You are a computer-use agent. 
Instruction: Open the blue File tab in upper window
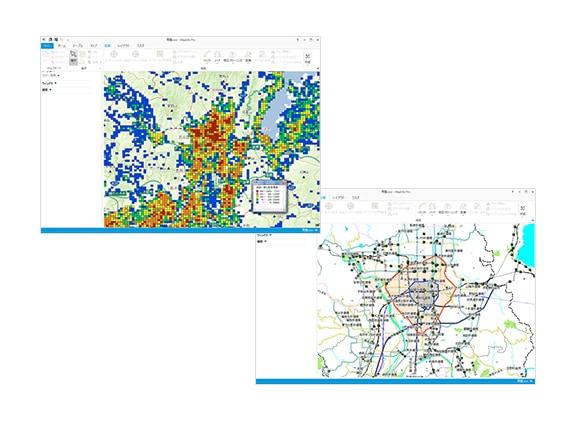[x=47, y=46]
